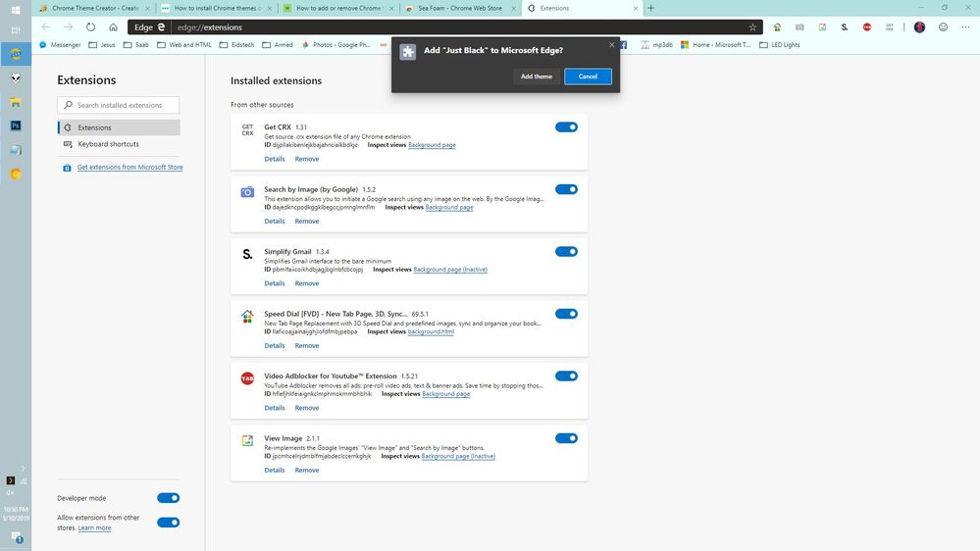Open Details for Video Adblocker for Youtube

click(x=275, y=407)
